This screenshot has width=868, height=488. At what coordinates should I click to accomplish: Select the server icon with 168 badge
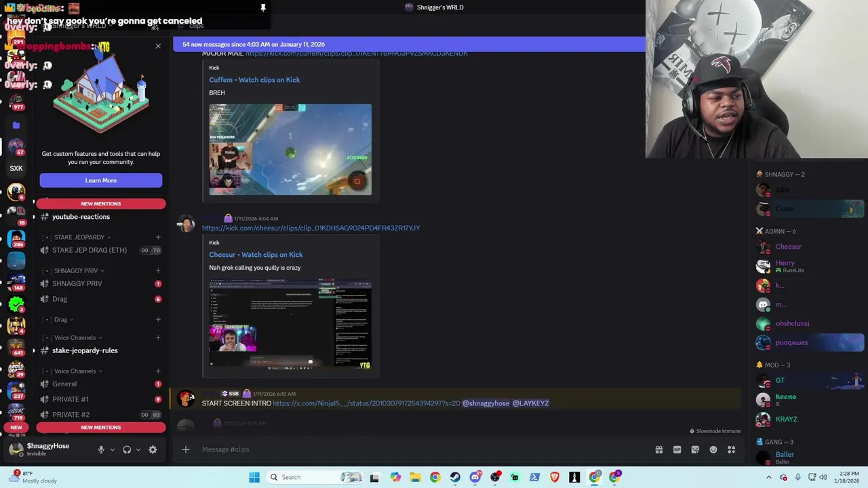pos(16,282)
